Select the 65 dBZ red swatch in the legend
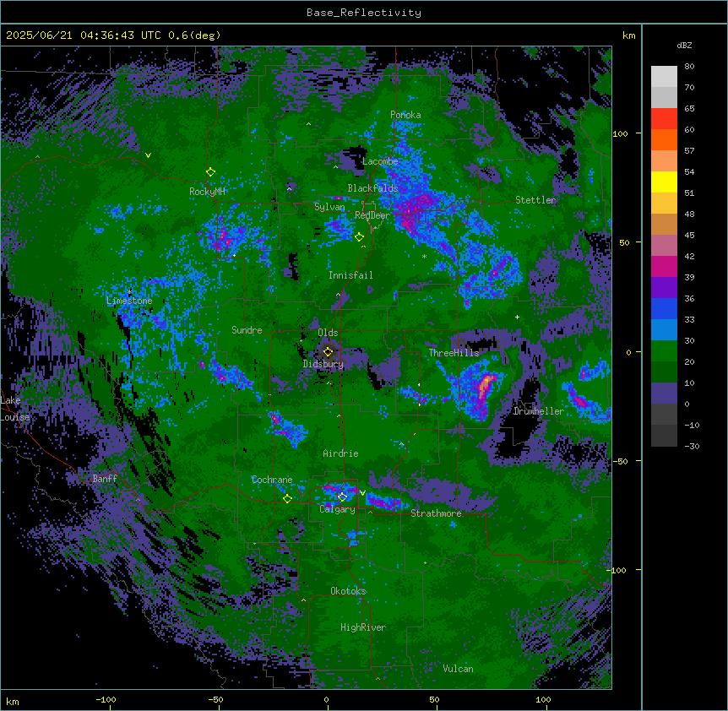The image size is (728, 711). coord(664,119)
